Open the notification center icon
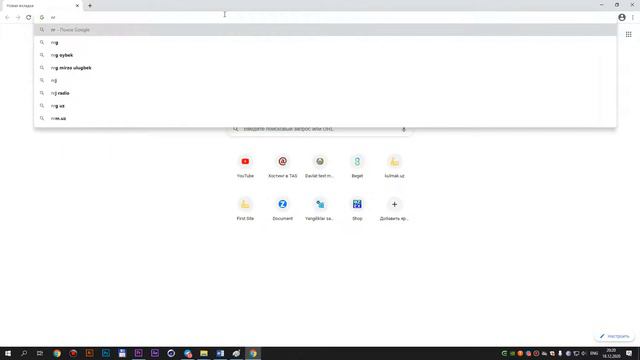Screen dimensions: 640x360 [629, 353]
